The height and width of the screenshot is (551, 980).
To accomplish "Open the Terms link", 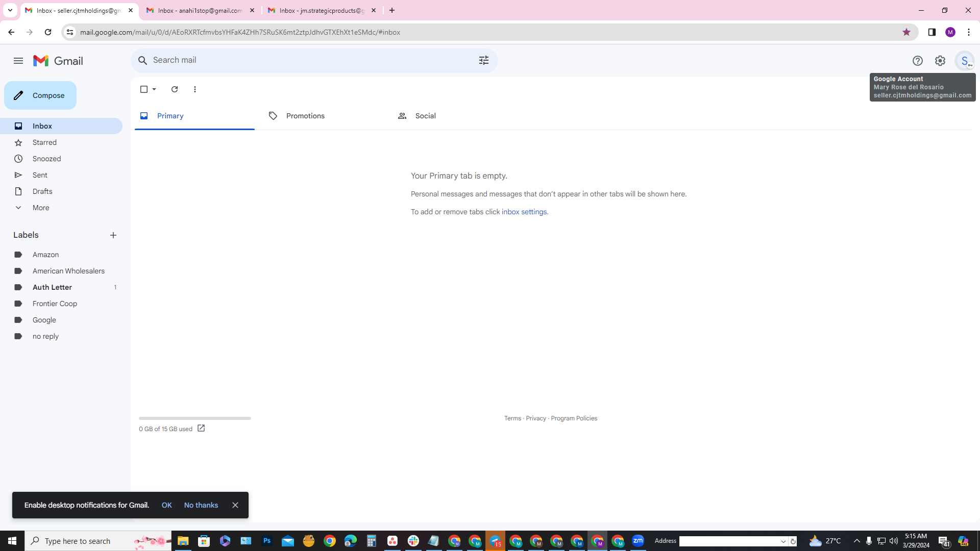I will pos(512,418).
